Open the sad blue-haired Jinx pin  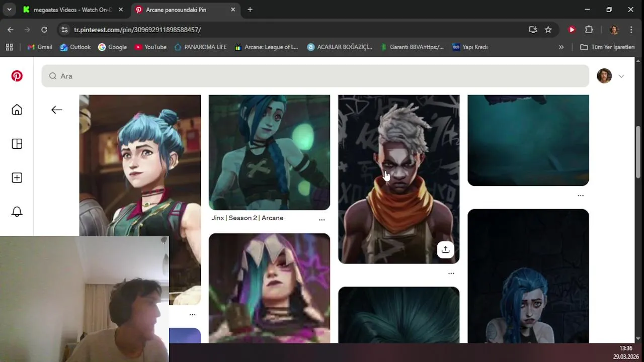pos(528,276)
